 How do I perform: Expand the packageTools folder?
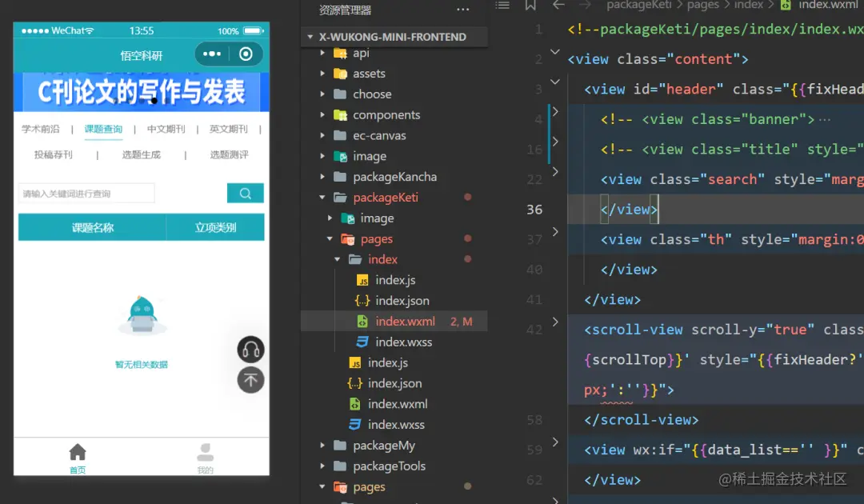322,466
